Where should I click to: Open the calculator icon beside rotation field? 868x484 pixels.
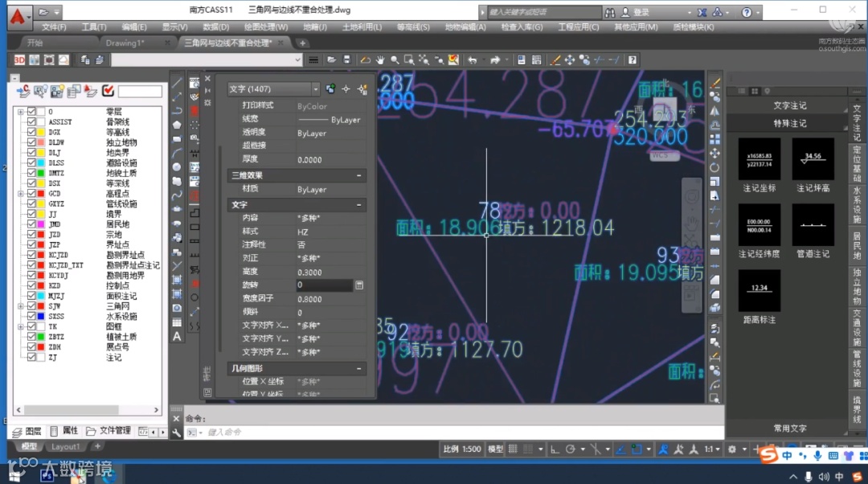[x=359, y=285]
